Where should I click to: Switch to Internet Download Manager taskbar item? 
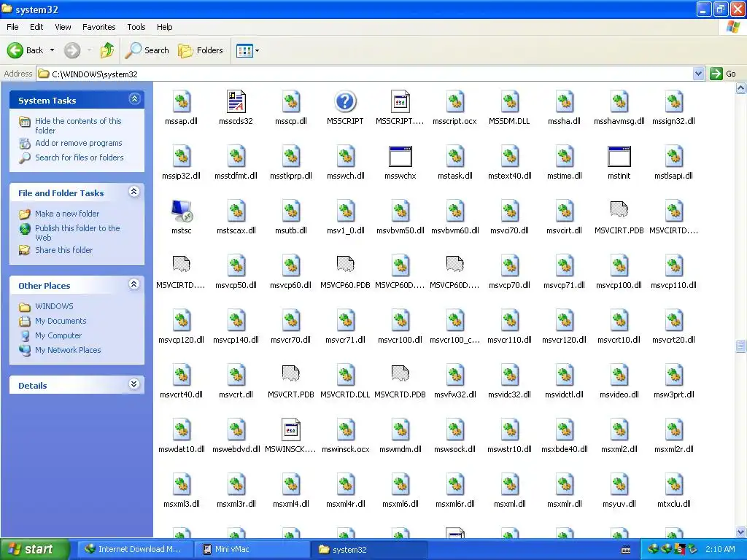tap(135, 549)
